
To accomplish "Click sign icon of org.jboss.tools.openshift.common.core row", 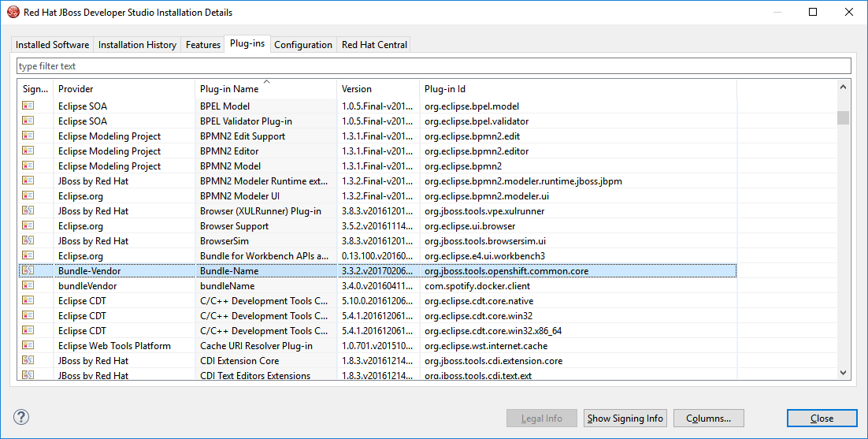I will [28, 271].
